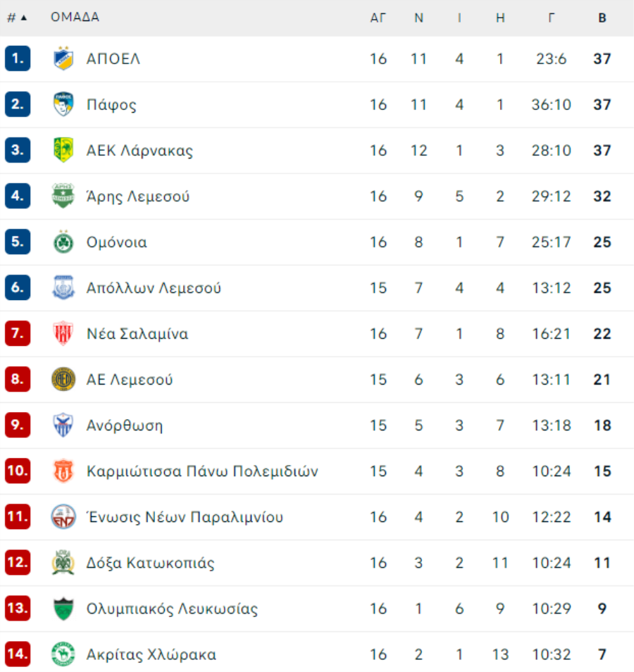Click the Νέα Σαλαμίνα red striped crest
The height and width of the screenshot is (672, 634).
point(63,333)
